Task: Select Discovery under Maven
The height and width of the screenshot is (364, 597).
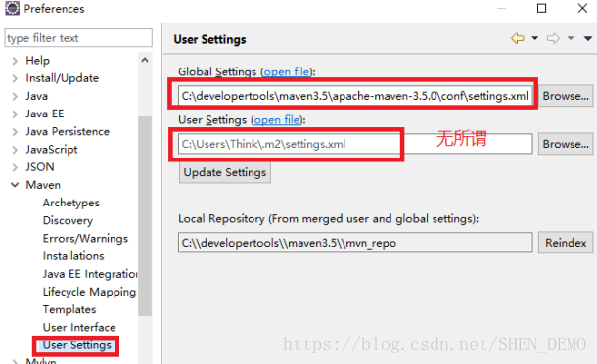Action: pyautogui.click(x=68, y=220)
